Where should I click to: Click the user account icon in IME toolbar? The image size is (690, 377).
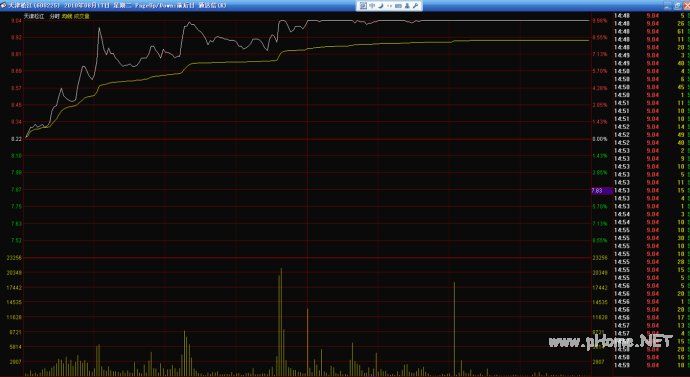407,6
